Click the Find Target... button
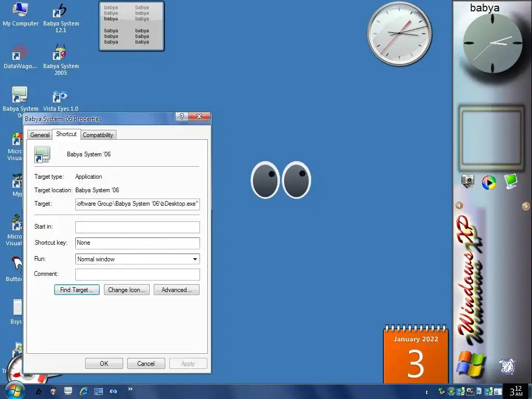 [77, 290]
